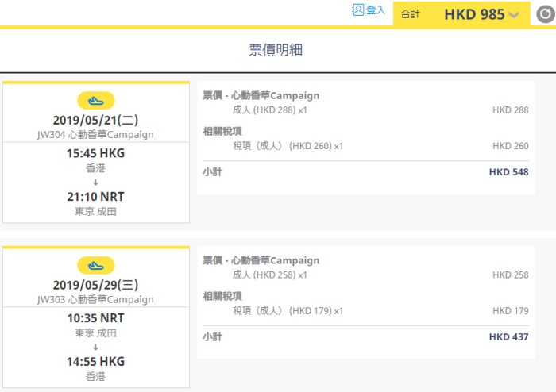This screenshot has height=392, width=556.
Task: Expand the HKD 985 total chevron
Action: coord(514,15)
